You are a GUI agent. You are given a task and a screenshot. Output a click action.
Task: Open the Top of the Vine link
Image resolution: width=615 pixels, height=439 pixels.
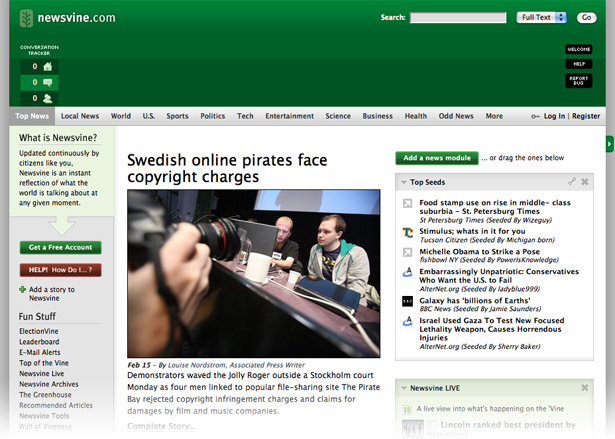44,363
